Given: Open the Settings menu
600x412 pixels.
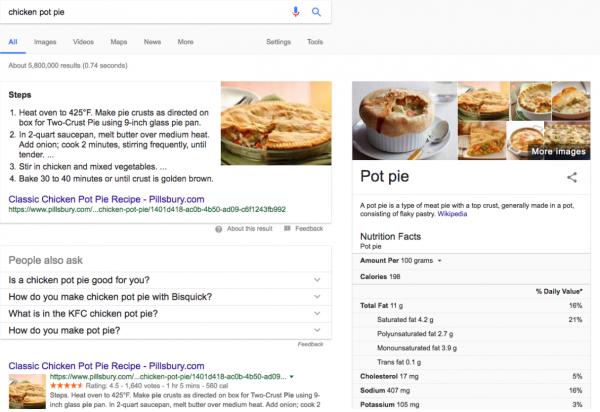Looking at the screenshot, I should [x=278, y=42].
